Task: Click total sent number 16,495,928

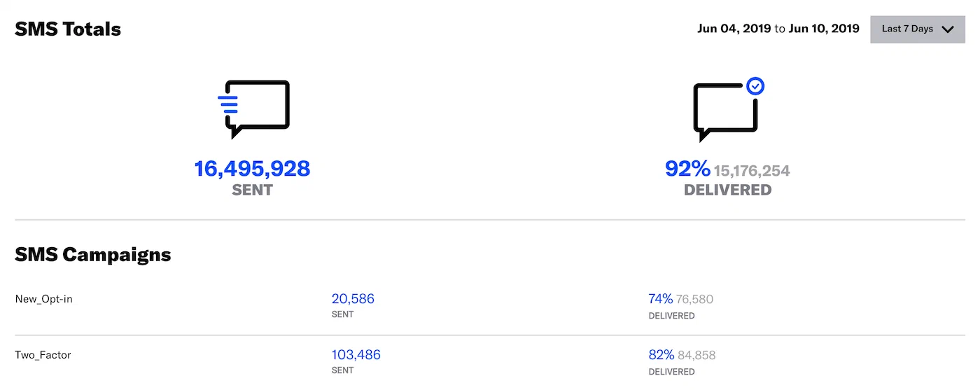Action: 252,169
